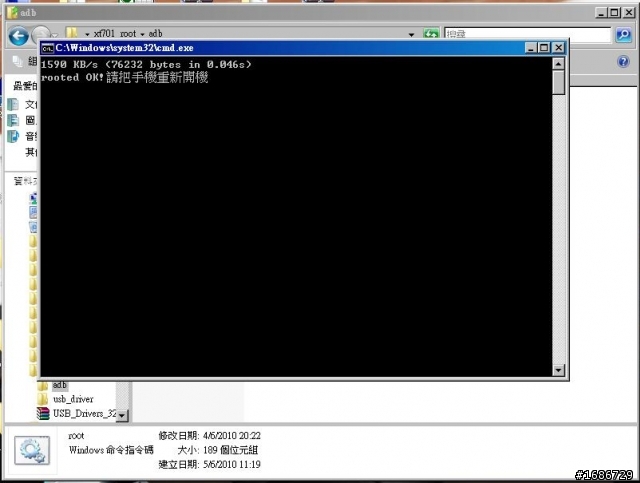The image size is (640, 483).
Task: Click the Explorer search input field
Action: pos(527,34)
